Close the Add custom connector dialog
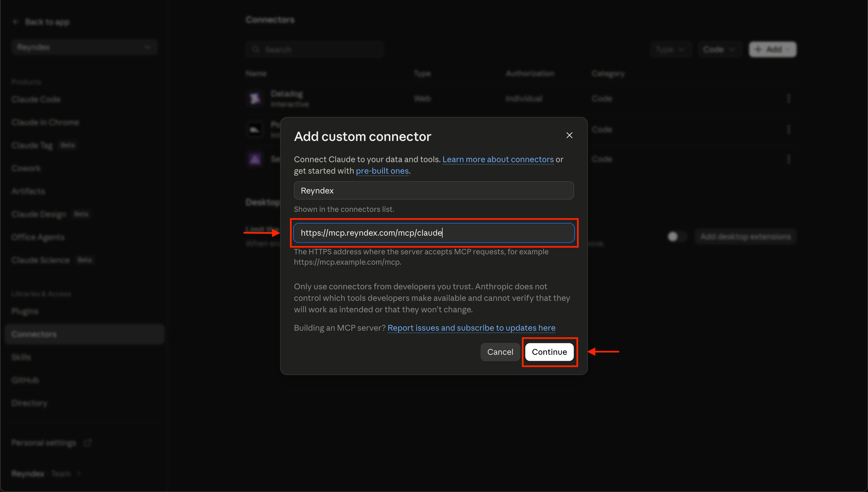 (569, 135)
